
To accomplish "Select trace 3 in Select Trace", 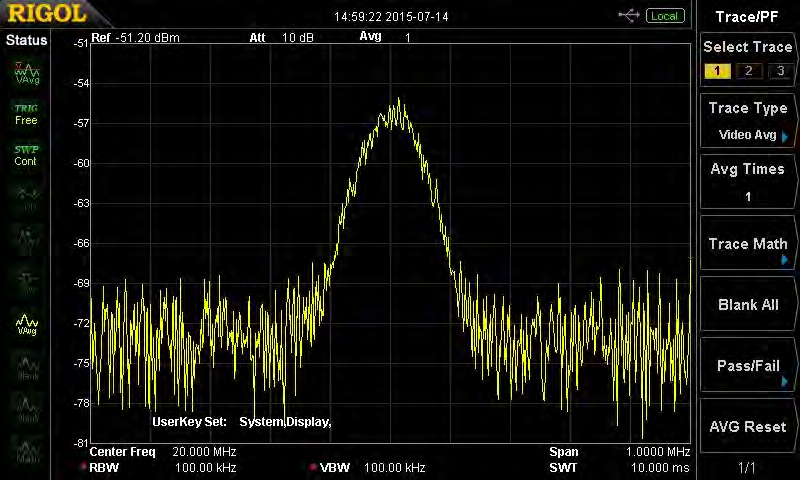I will (780, 71).
